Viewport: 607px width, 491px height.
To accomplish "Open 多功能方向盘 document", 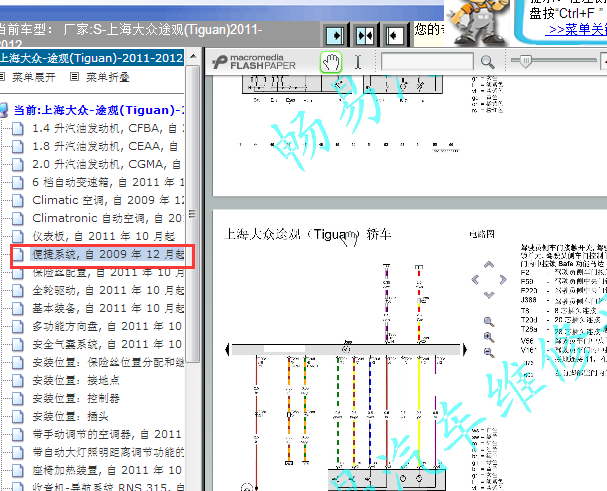I will 107,326.
